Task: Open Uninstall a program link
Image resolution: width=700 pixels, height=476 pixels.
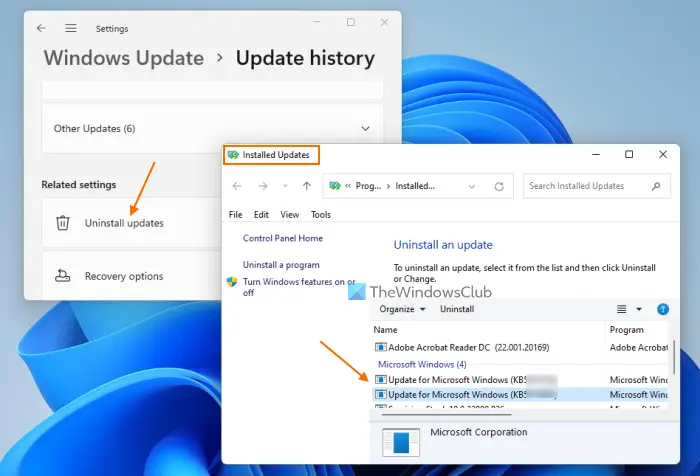Action: coord(281,265)
